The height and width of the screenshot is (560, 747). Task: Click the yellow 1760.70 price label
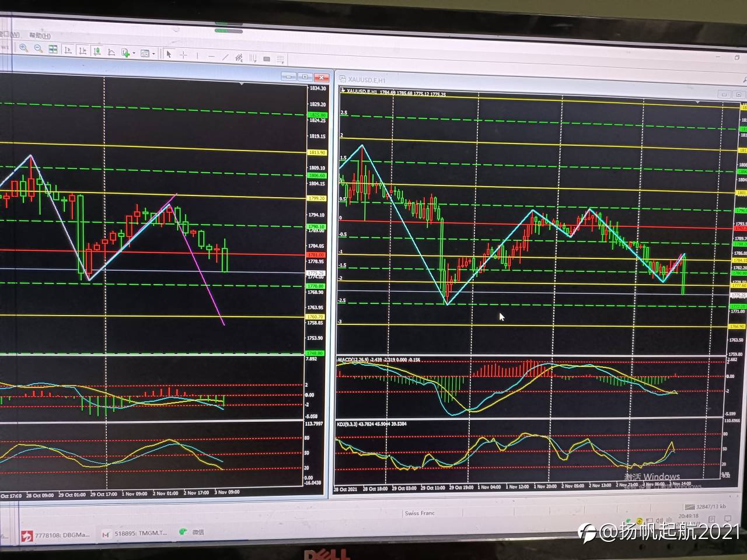tap(315, 317)
